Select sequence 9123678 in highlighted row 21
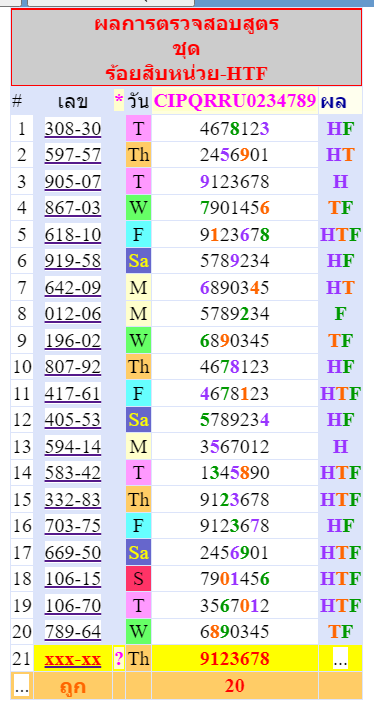This screenshot has width=374, height=713. (x=235, y=658)
